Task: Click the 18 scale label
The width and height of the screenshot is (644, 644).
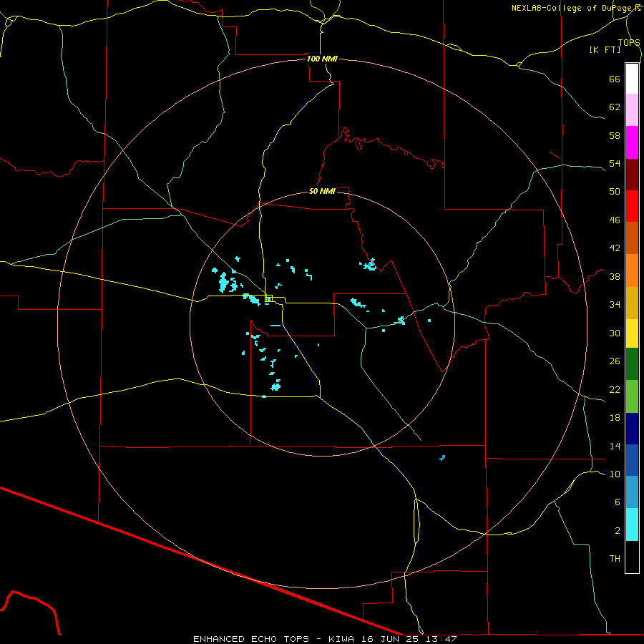Action: [x=615, y=418]
